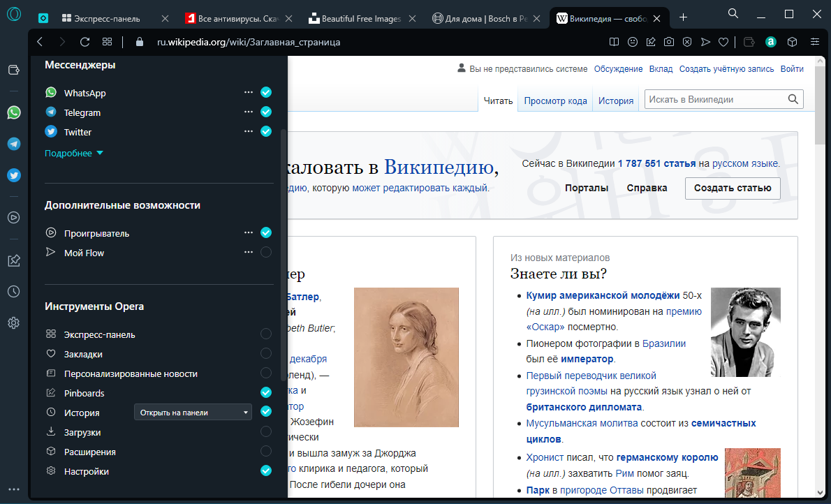The width and height of the screenshot is (831, 504).
Task: Open the Войти login link
Action: click(x=792, y=69)
